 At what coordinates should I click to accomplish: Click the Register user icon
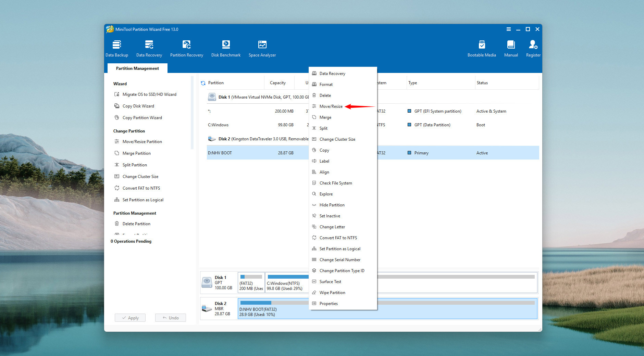click(x=533, y=45)
